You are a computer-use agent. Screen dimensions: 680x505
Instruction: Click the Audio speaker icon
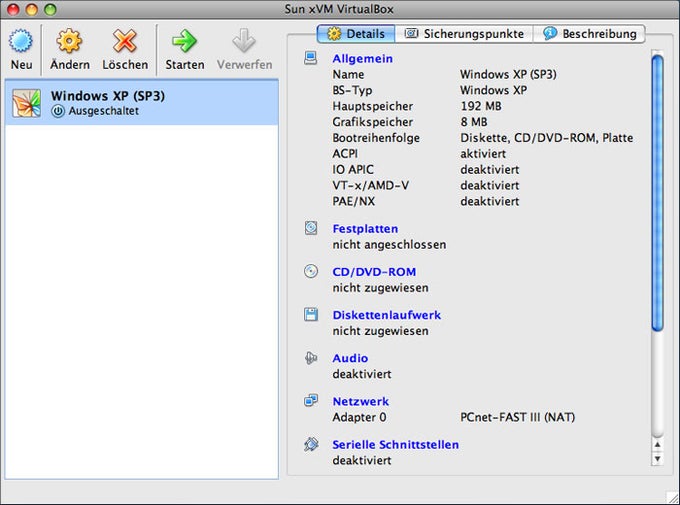311,358
